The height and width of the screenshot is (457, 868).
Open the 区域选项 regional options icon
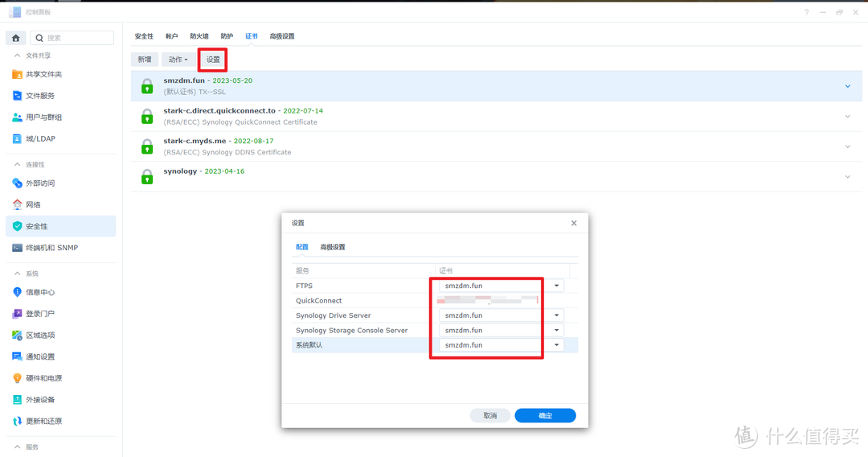17,336
